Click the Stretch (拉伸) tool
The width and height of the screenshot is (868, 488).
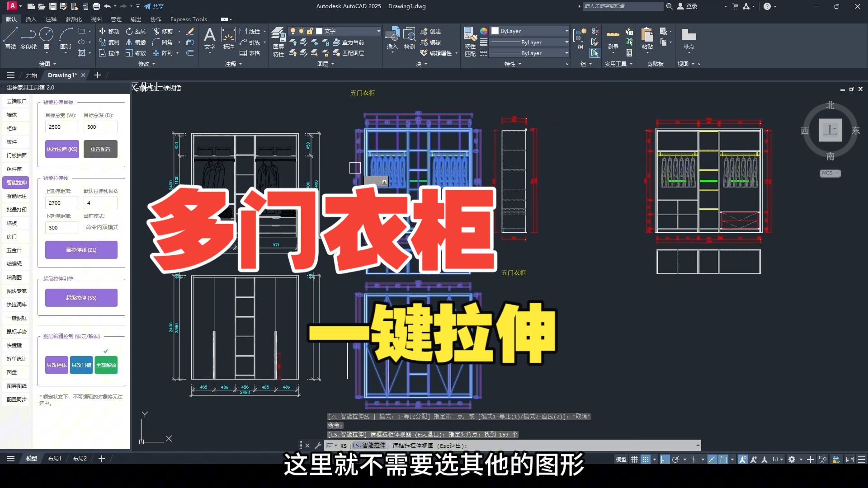coord(109,53)
